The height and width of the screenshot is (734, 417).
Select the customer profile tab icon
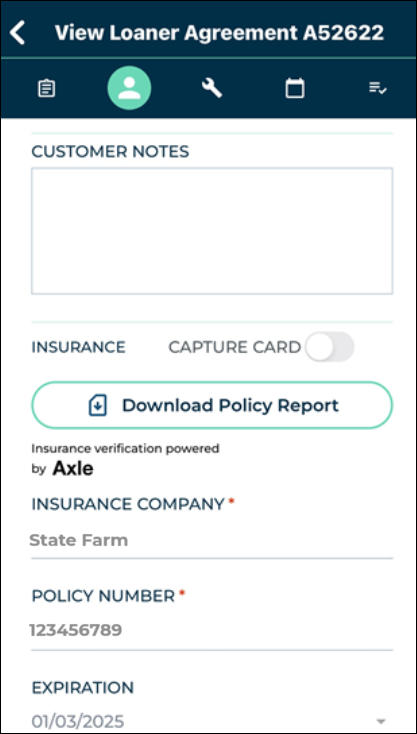click(129, 88)
